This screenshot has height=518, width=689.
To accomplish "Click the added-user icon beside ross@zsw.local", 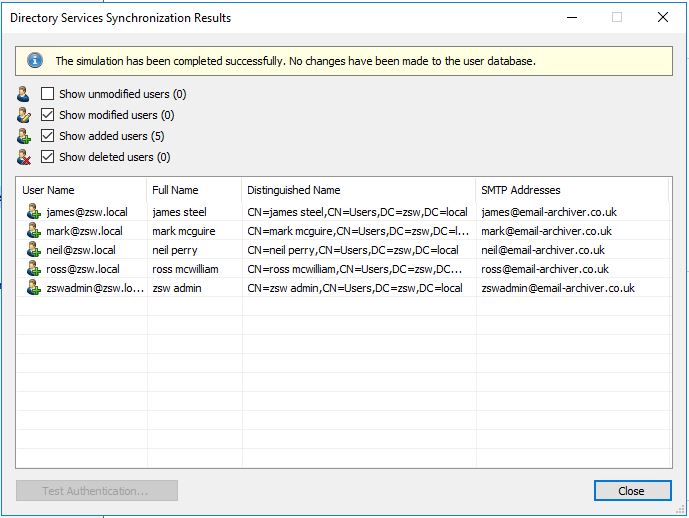I will tap(33, 268).
